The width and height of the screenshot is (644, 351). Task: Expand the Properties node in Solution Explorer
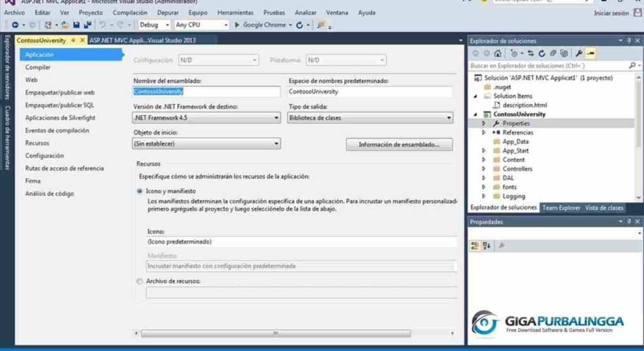(484, 123)
